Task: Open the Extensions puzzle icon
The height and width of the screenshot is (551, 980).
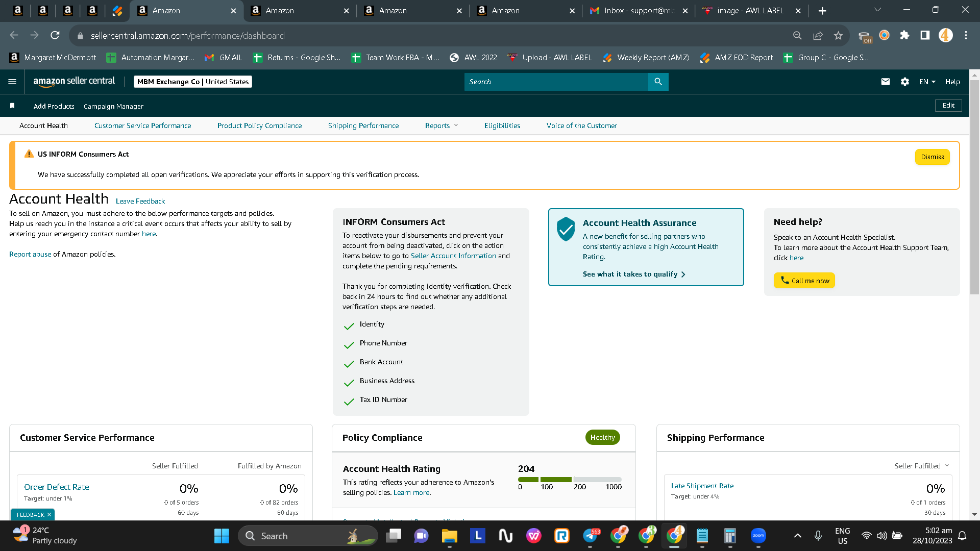Action: [905, 35]
